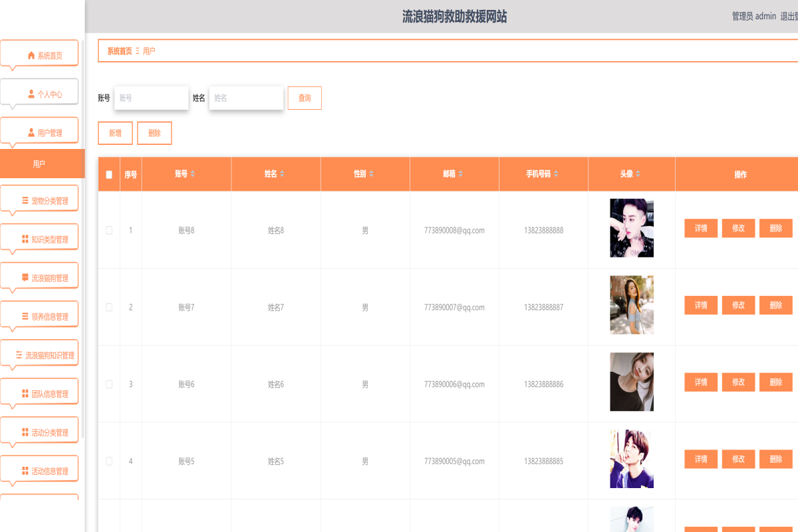
Task: Select the checkbox for row 账号6
Action: tap(109, 384)
